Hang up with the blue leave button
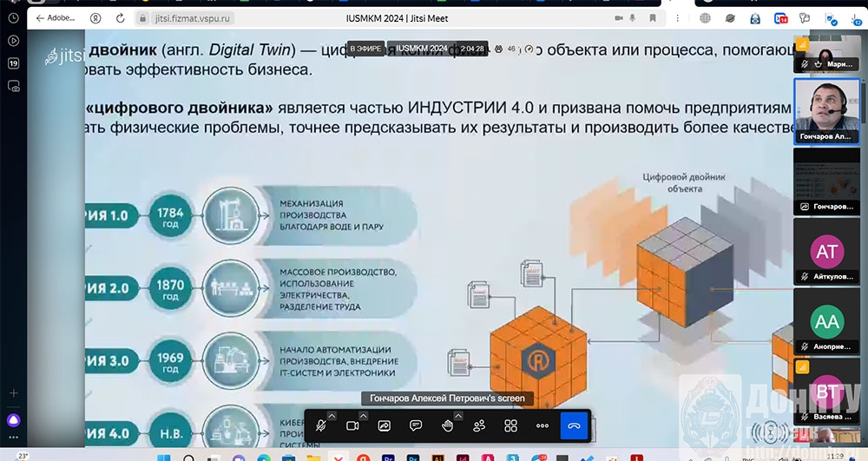 574,425
